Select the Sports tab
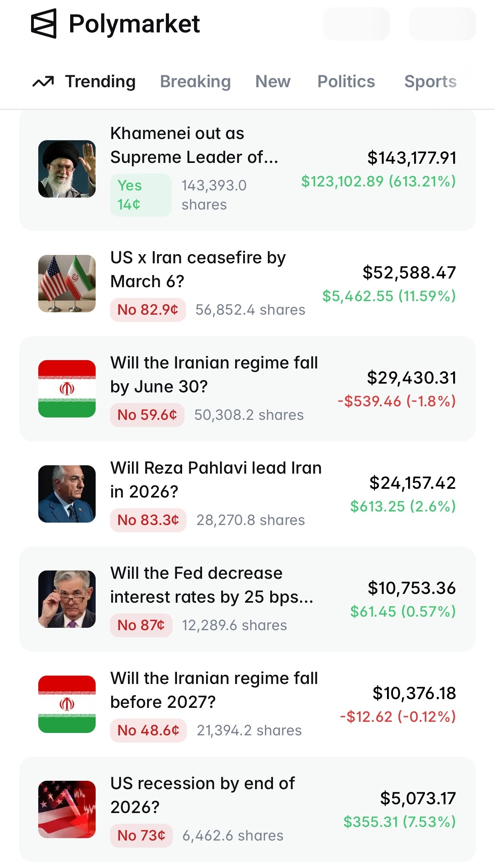The image size is (495, 868). [x=430, y=82]
